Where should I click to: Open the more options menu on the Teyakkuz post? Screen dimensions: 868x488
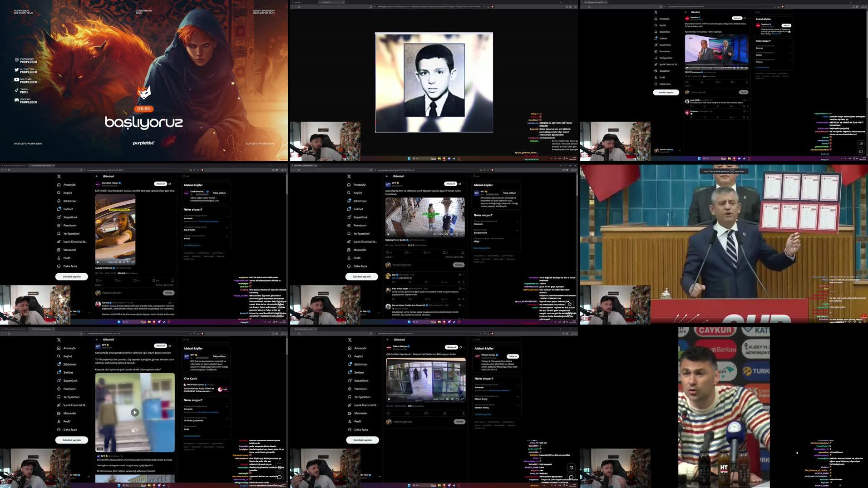coord(748,18)
